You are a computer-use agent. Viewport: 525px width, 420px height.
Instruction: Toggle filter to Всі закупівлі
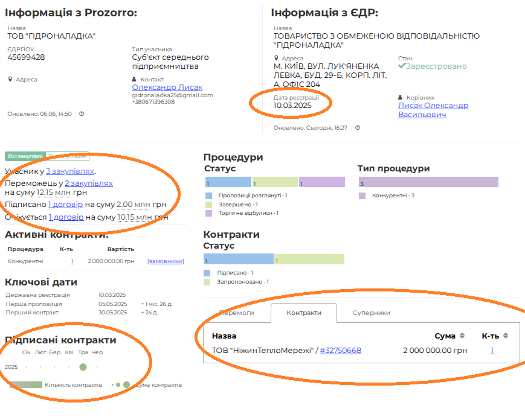pyautogui.click(x=25, y=156)
